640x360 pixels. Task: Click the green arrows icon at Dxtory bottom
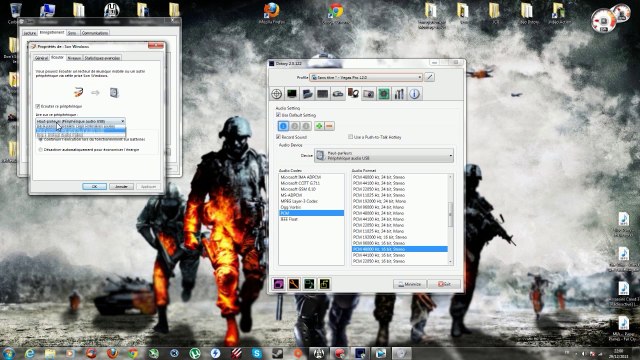click(309, 284)
